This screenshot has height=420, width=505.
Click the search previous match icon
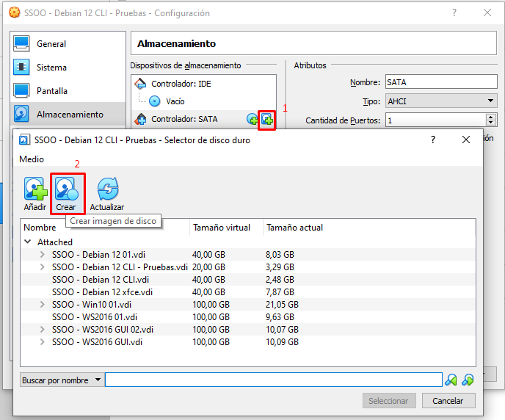pyautogui.click(x=451, y=380)
